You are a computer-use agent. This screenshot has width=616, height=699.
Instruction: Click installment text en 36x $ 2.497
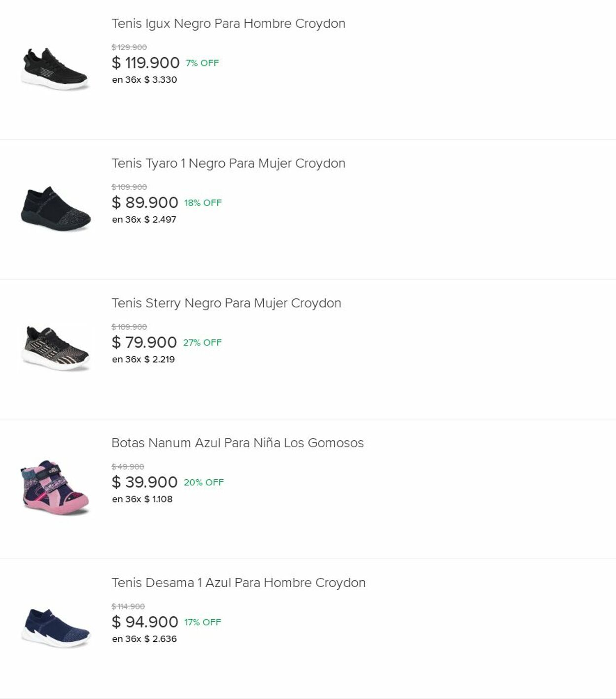coord(144,220)
